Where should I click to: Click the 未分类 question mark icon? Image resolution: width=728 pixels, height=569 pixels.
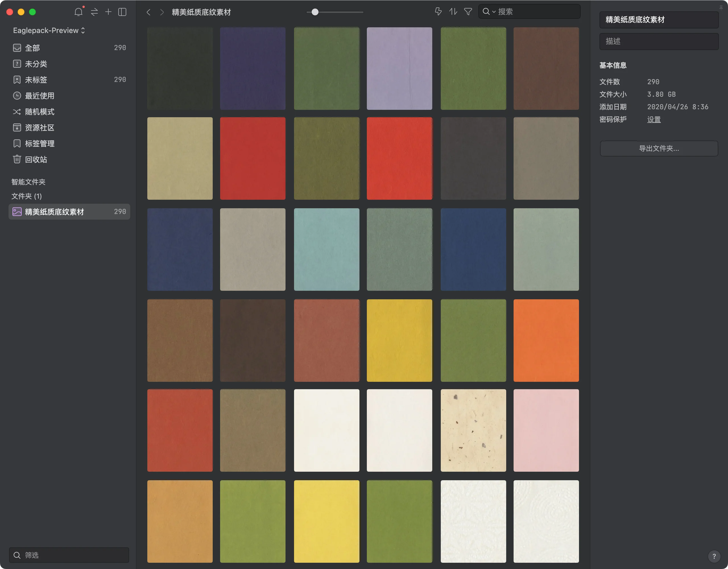coord(17,64)
